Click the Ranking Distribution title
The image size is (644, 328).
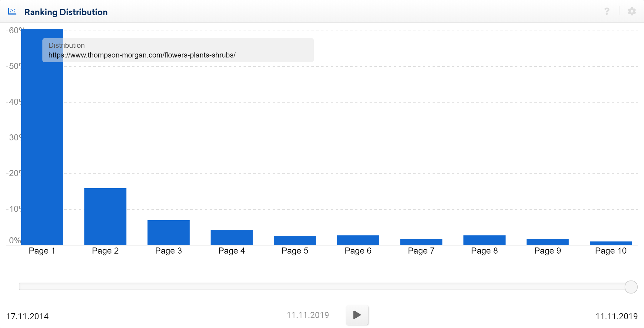(66, 12)
